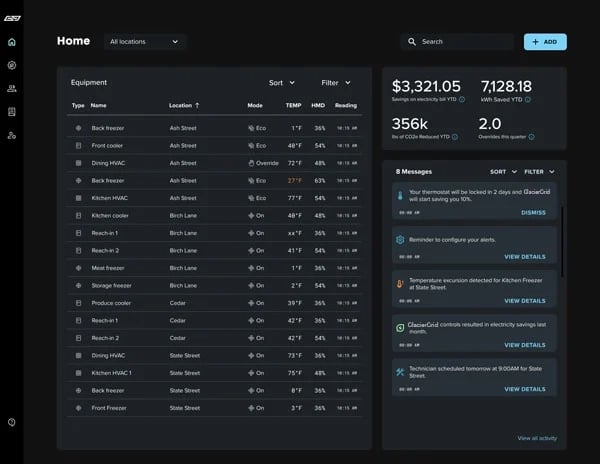Expand the Equipment Sort dropdown
The width and height of the screenshot is (600, 464).
[282, 83]
